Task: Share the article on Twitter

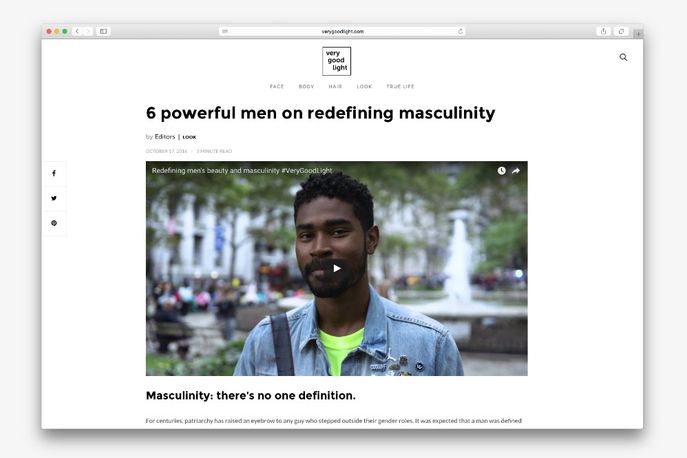Action: click(x=54, y=198)
